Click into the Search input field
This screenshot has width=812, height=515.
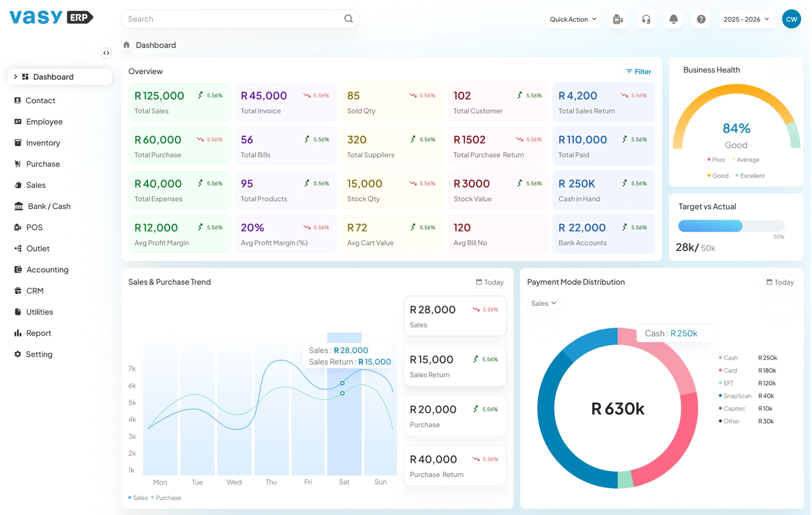(234, 19)
